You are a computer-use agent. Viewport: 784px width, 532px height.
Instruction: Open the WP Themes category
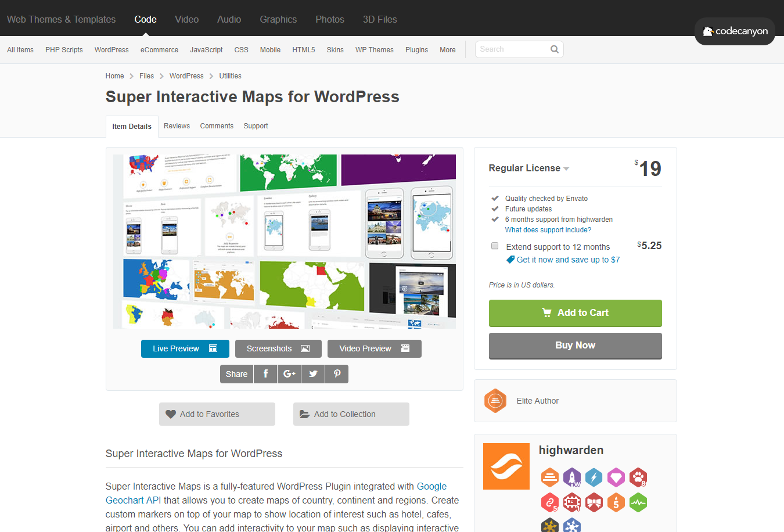(x=375, y=50)
